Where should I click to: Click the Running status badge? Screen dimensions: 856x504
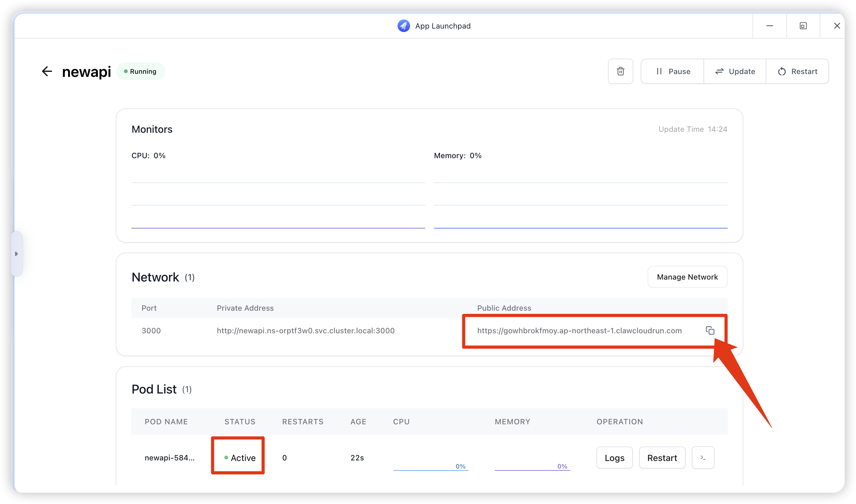point(141,71)
